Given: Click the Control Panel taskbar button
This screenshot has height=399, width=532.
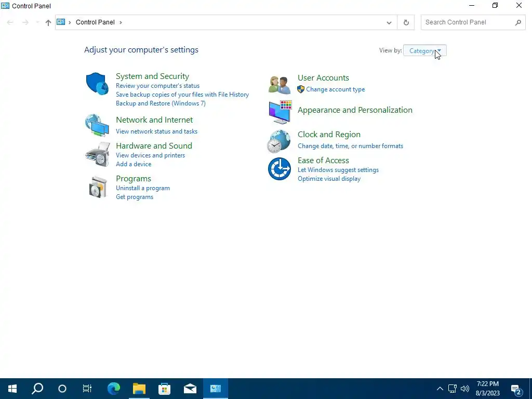Looking at the screenshot, I should [x=216, y=389].
